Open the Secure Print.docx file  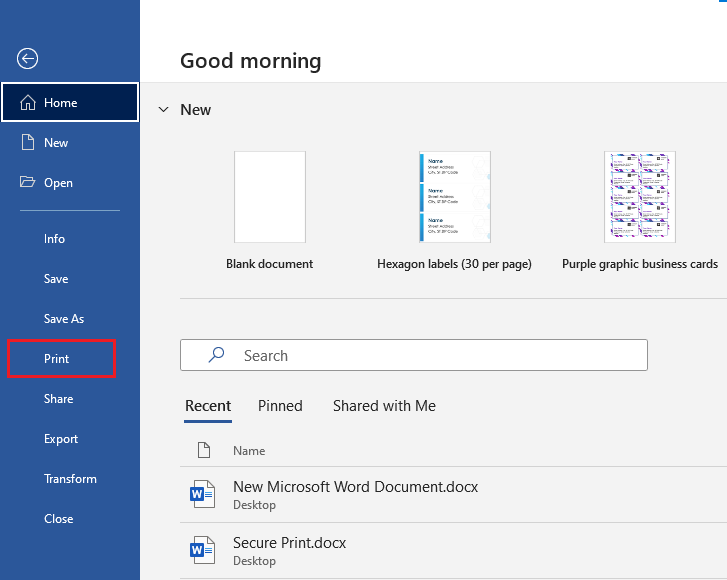coord(453,551)
